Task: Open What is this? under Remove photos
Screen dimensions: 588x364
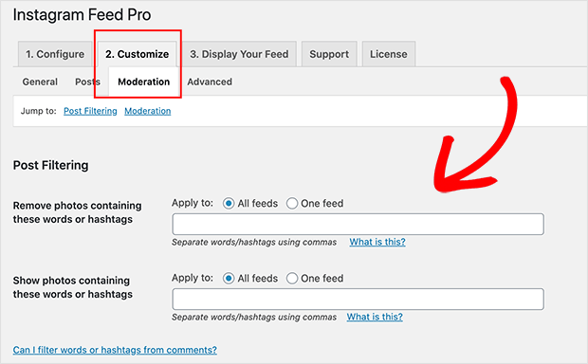Action: click(x=377, y=242)
